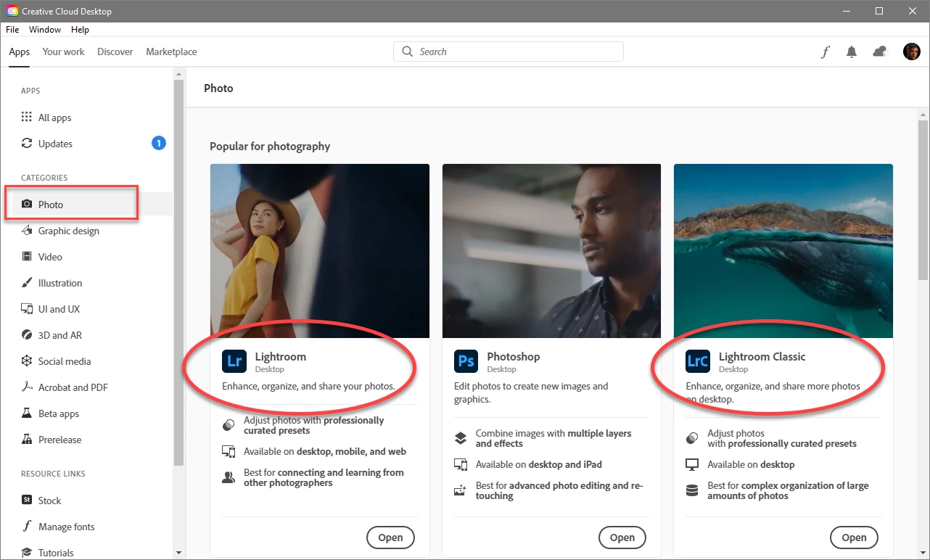This screenshot has width=930, height=560.
Task: Select the Apps tab
Action: coord(20,52)
